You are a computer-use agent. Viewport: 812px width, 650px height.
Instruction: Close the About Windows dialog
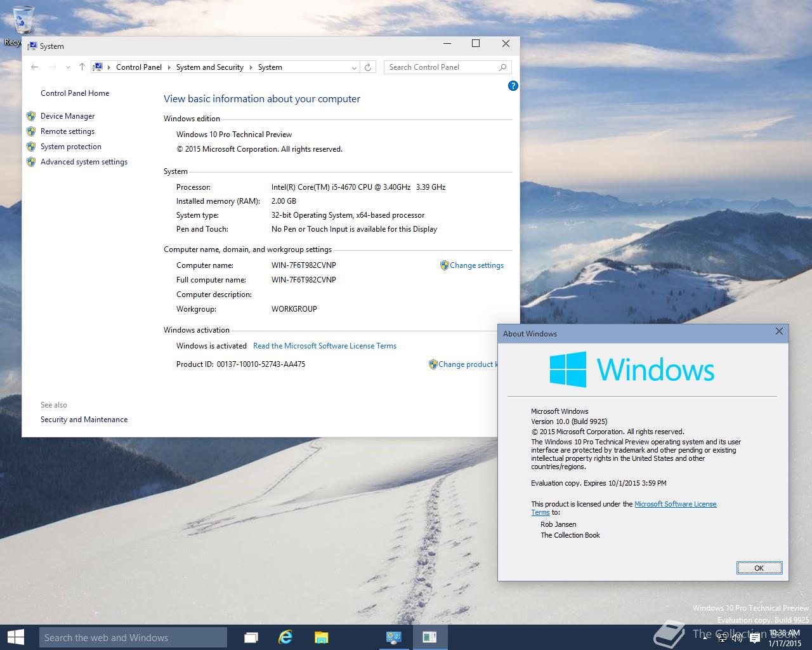point(779,331)
